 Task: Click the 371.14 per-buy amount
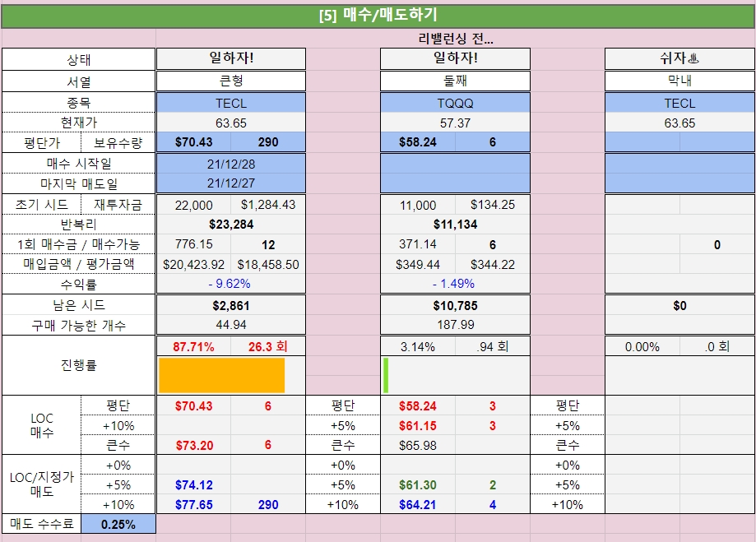pyautogui.click(x=418, y=244)
